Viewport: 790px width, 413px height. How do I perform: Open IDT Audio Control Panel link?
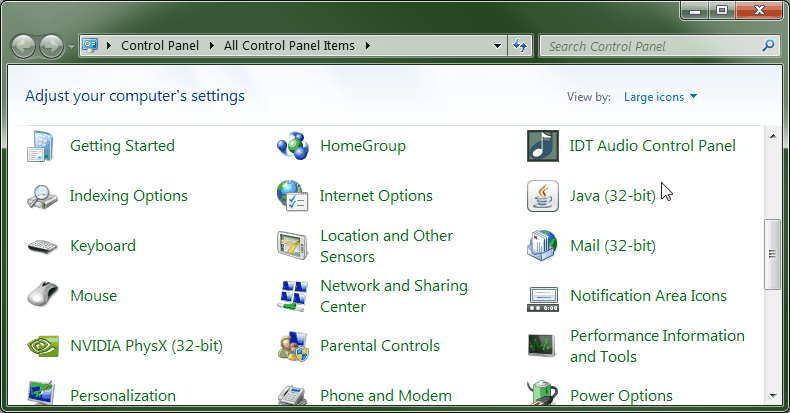pyautogui.click(x=652, y=146)
